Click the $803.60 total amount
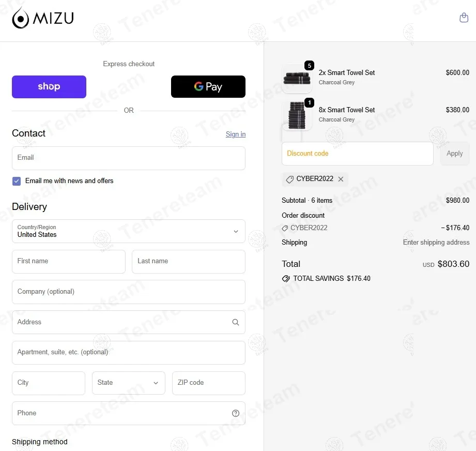 [453, 264]
